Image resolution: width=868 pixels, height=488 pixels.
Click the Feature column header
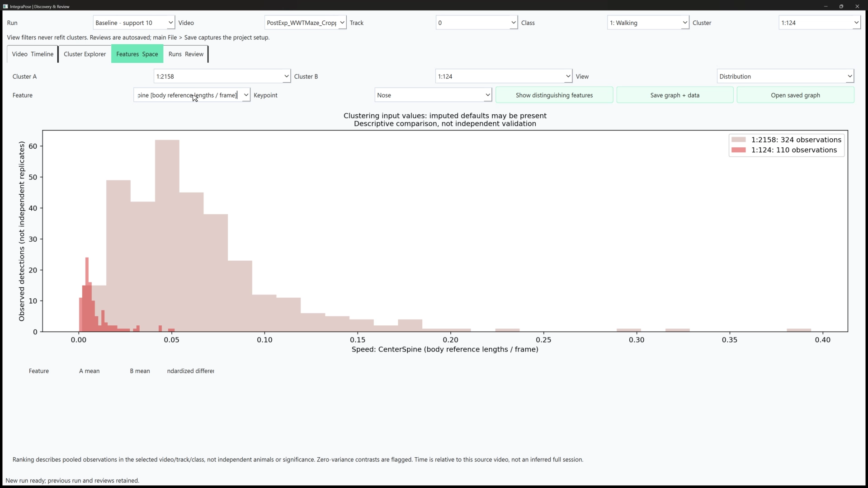click(x=39, y=371)
